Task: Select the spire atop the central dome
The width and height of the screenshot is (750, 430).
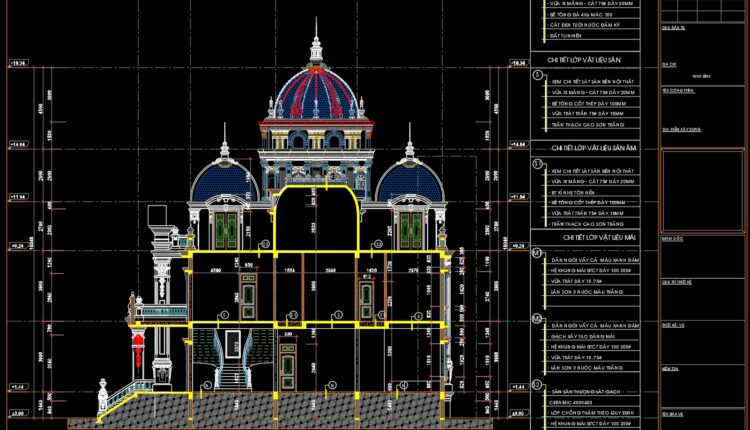Action: click(316, 42)
